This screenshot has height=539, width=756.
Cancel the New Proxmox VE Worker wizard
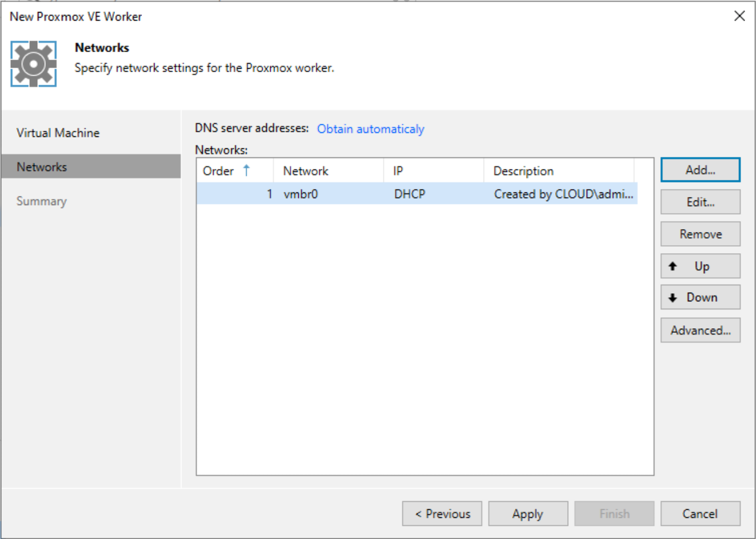700,513
